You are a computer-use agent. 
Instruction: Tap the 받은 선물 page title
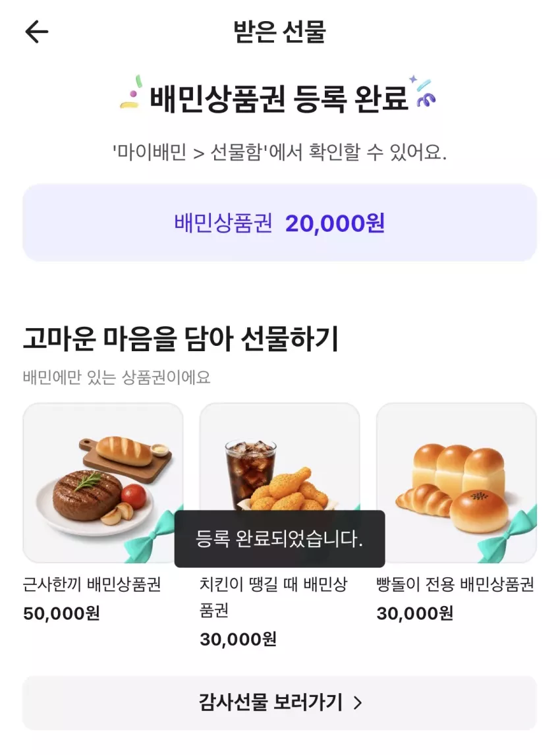[280, 32]
